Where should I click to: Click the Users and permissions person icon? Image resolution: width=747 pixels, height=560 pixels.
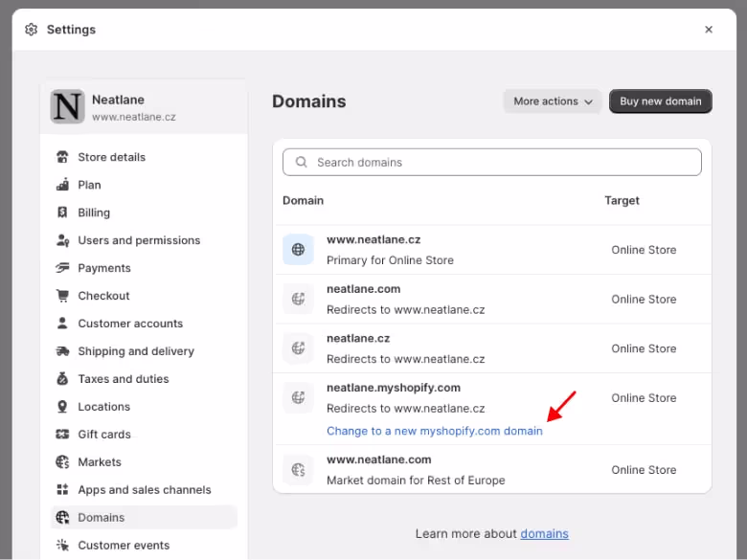pyautogui.click(x=62, y=240)
